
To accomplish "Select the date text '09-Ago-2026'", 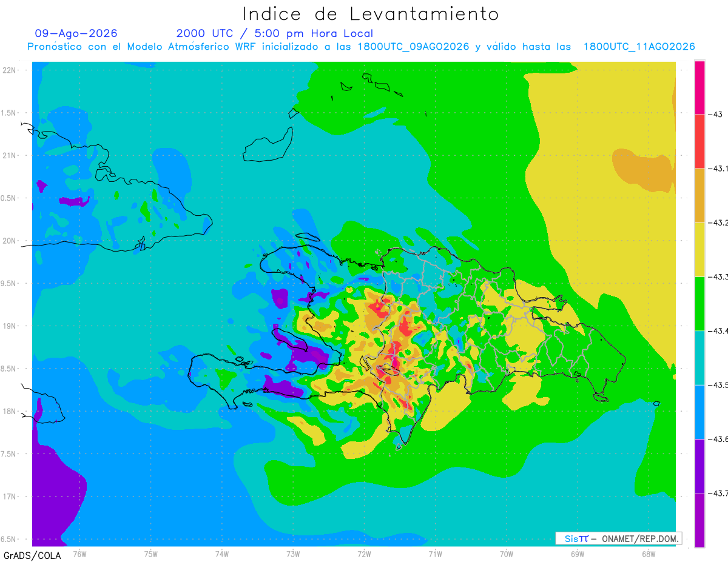I will pos(76,33).
